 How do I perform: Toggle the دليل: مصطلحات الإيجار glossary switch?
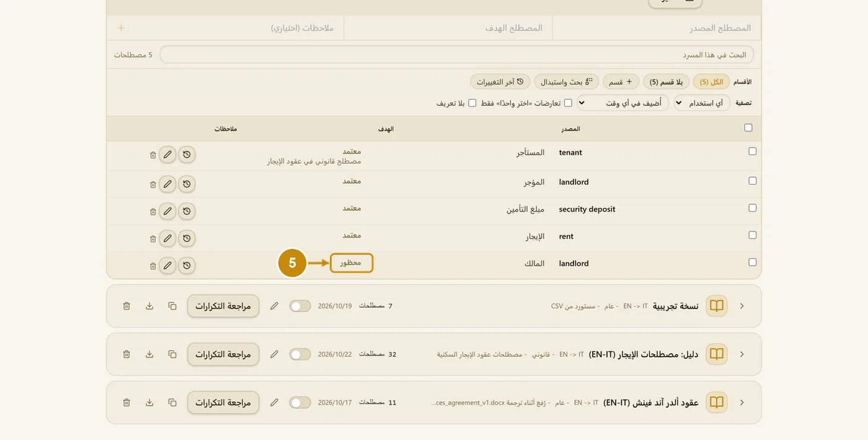point(300,354)
